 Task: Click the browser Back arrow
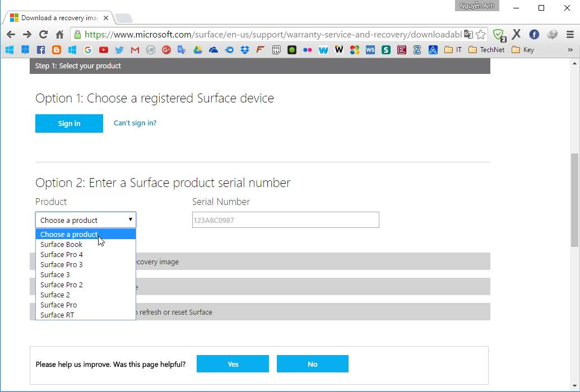tap(11, 34)
